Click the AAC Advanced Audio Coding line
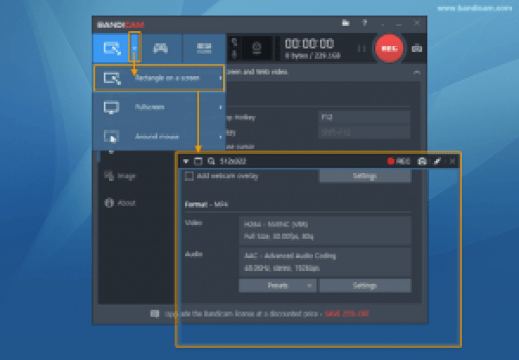Image resolution: width=519 pixels, height=360 pixels. click(x=290, y=256)
